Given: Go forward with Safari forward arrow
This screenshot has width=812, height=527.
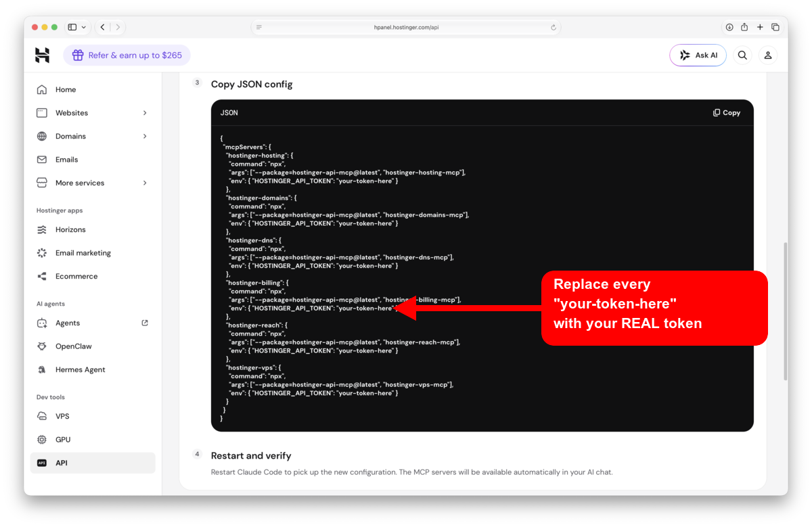Looking at the screenshot, I should (x=118, y=27).
